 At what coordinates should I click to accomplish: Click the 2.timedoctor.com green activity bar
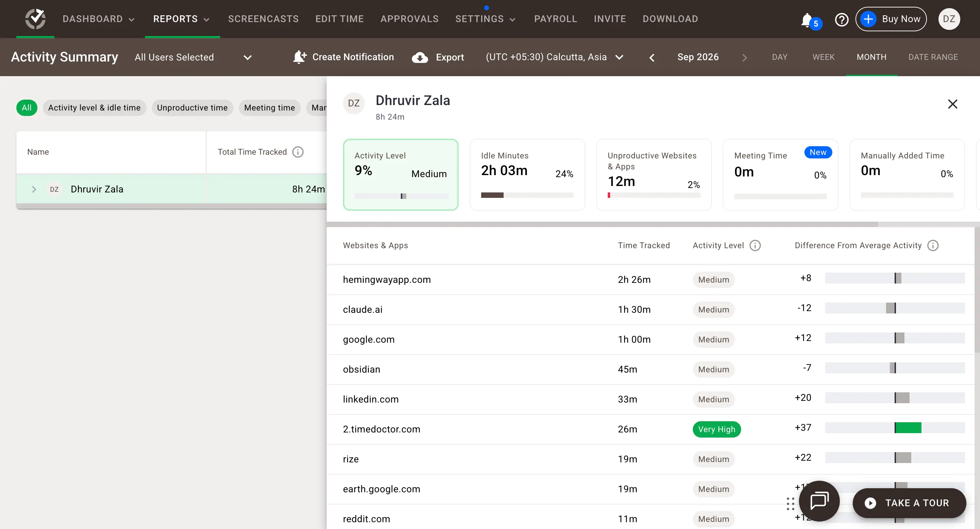click(908, 428)
